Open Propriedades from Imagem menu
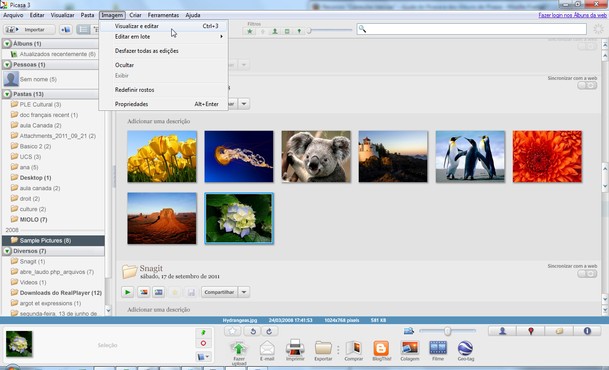The width and height of the screenshot is (609, 370). tap(163, 104)
